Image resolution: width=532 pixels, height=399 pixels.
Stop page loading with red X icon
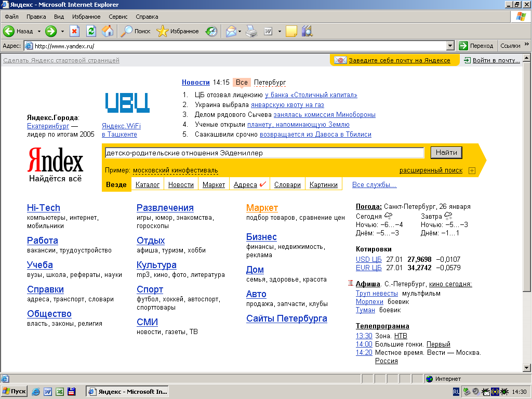[74, 31]
